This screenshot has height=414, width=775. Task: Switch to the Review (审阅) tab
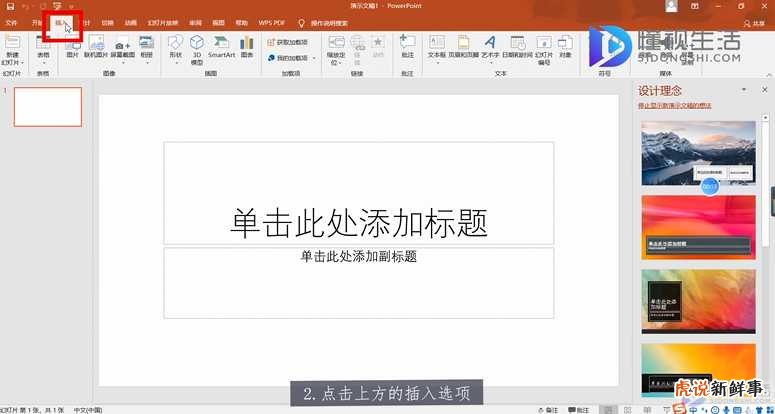[195, 23]
